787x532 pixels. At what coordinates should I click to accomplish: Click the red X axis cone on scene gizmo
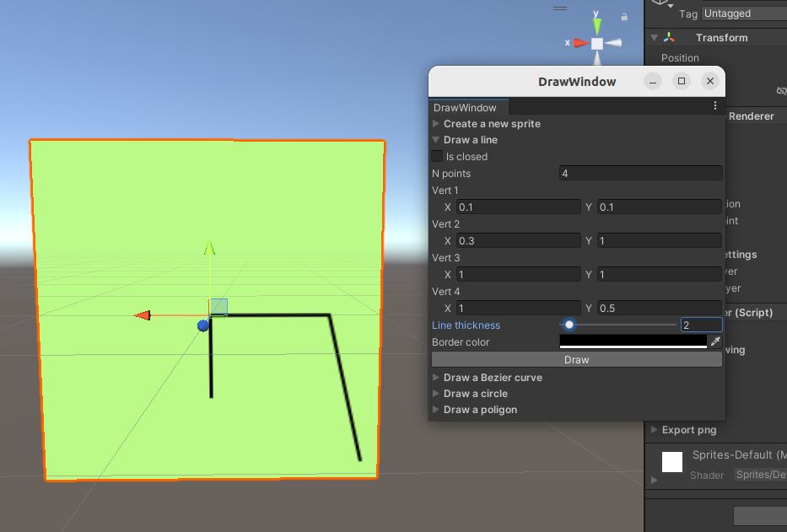579,43
